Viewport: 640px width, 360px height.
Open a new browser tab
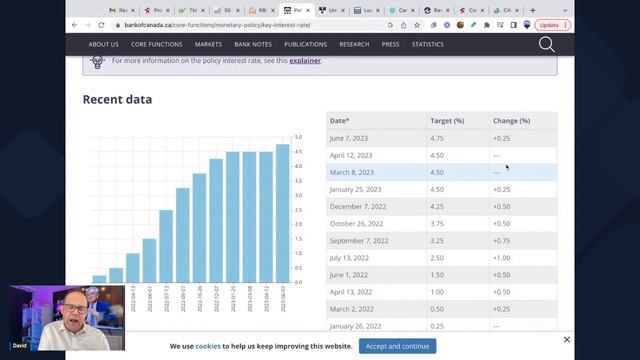click(x=532, y=10)
